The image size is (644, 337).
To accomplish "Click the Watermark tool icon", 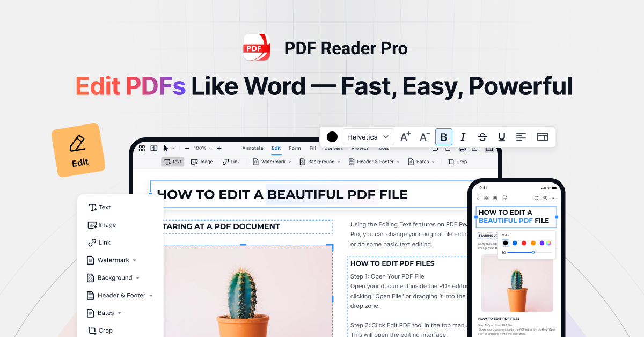I will tap(255, 161).
